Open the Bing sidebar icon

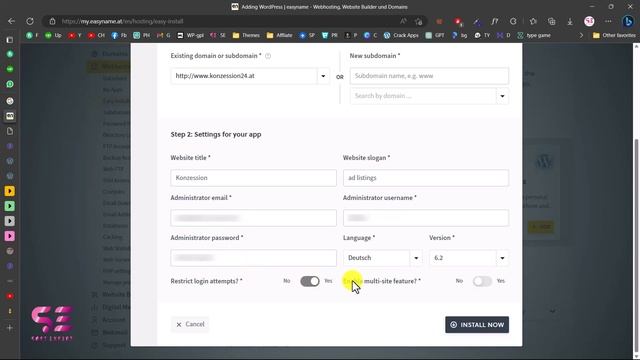click(x=628, y=21)
